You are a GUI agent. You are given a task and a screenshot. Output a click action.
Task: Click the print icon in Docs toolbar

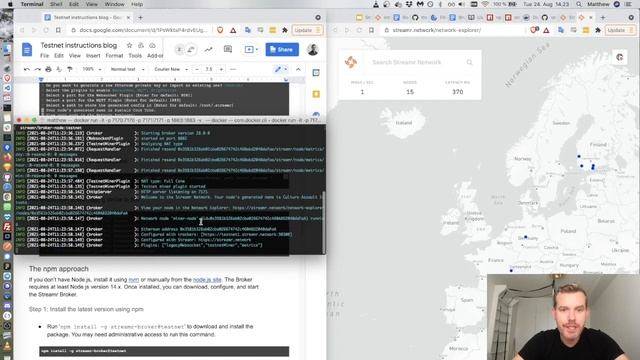point(49,69)
